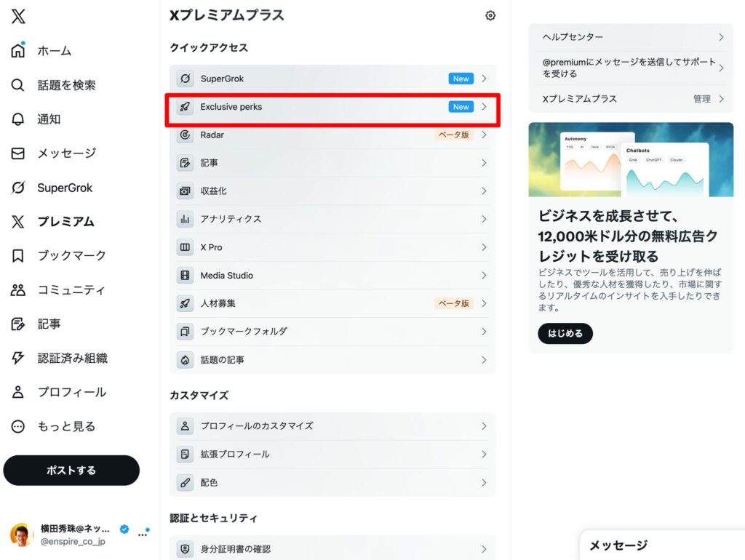Click the 管理 link for Xプレミアムプラス

702,99
